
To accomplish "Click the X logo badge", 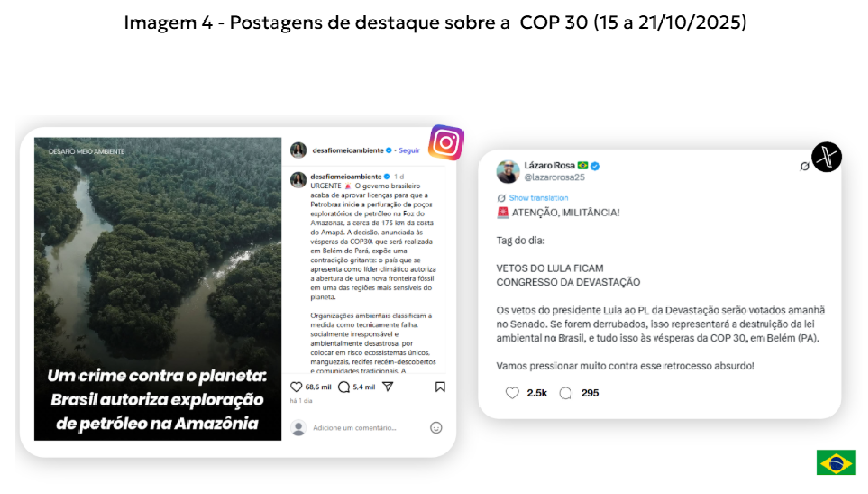I will (x=827, y=157).
